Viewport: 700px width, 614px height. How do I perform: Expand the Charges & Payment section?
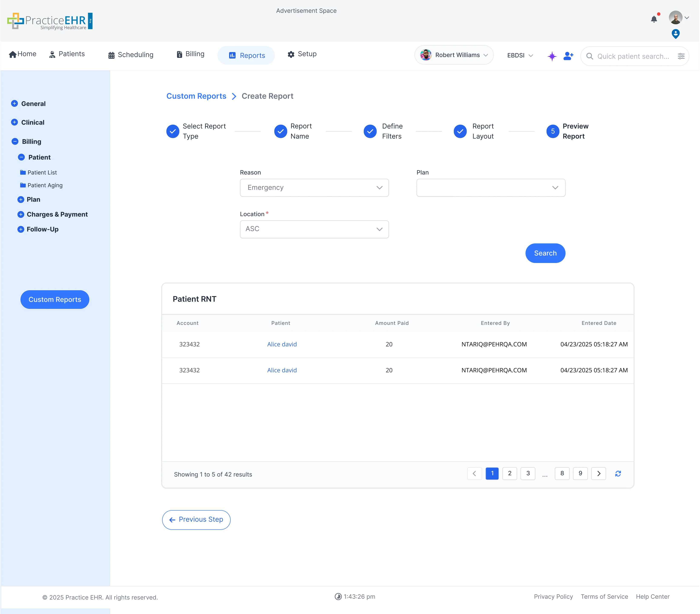[21, 214]
